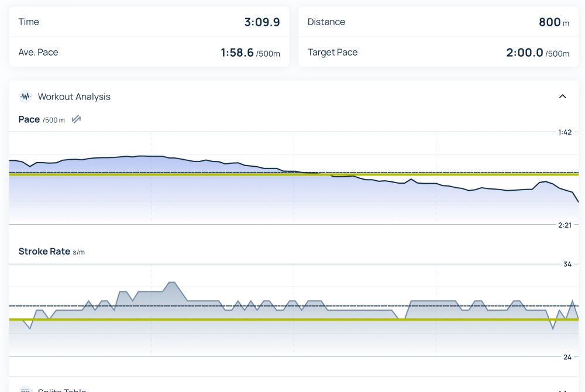Click the Pace /500 m chart label

pos(42,119)
